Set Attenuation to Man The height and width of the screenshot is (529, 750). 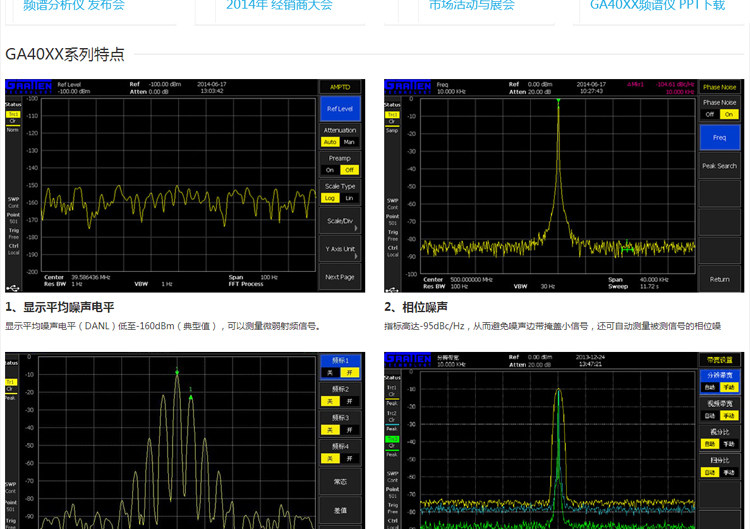349,142
